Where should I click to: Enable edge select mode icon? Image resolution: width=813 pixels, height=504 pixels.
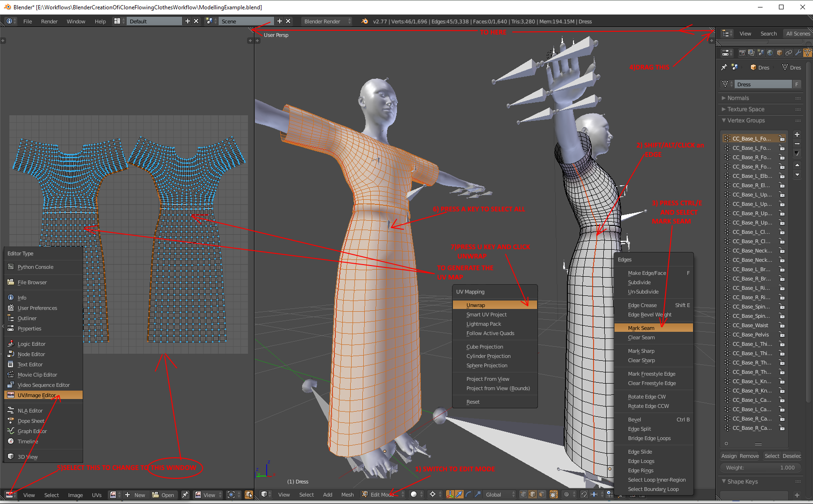pyautogui.click(x=532, y=494)
